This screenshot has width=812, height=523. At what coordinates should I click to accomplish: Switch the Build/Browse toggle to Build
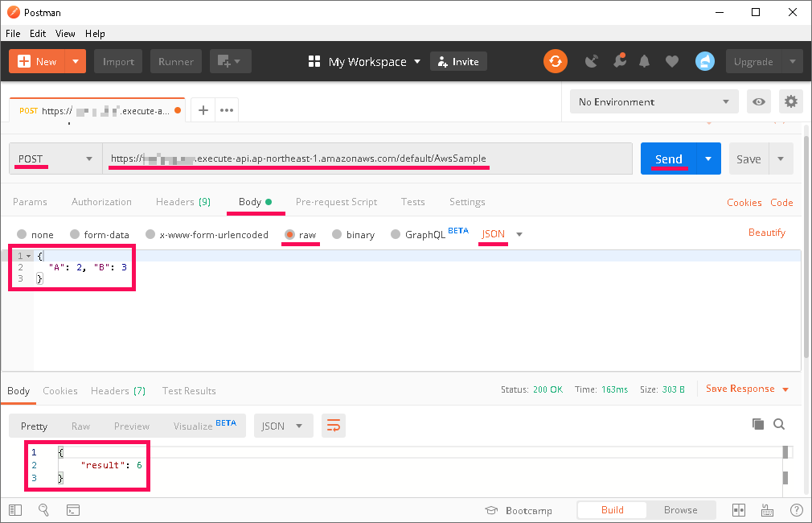612,510
